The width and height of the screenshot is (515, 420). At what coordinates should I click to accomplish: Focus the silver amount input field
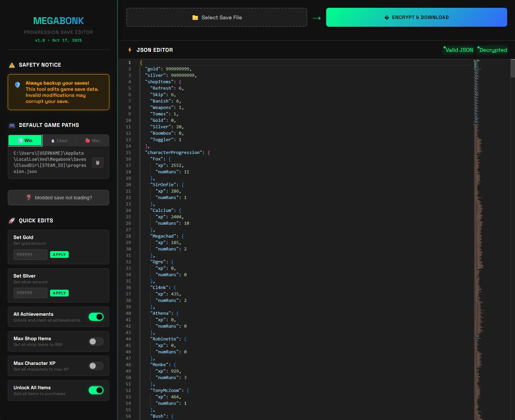pos(30,293)
